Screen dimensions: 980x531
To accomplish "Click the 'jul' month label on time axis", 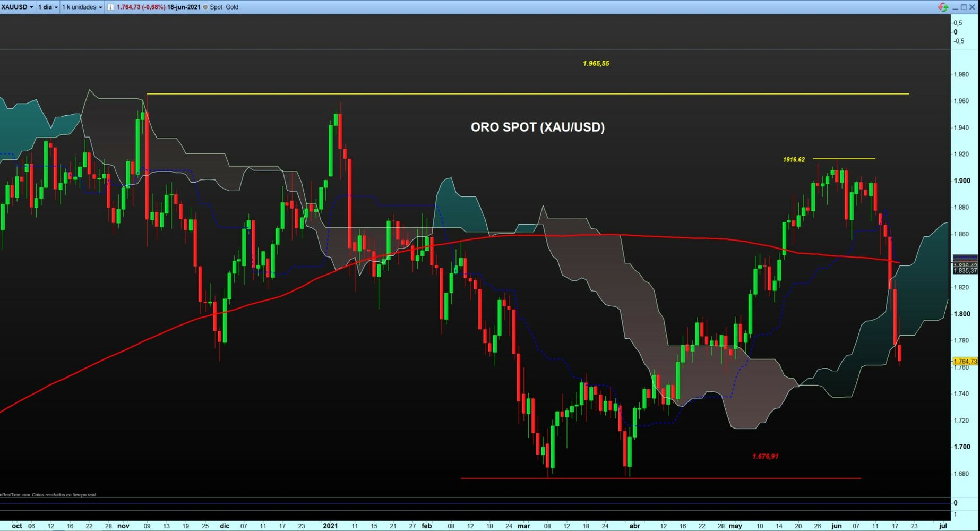I will (943, 526).
